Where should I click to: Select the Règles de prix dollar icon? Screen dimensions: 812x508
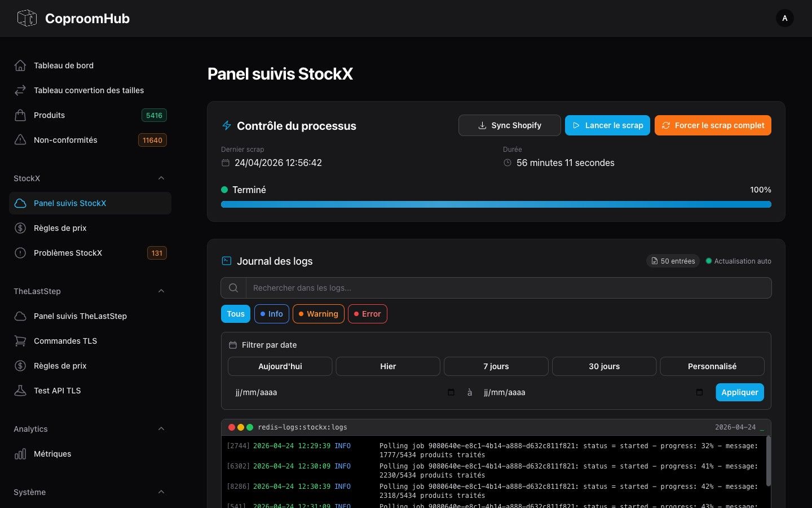coord(20,228)
